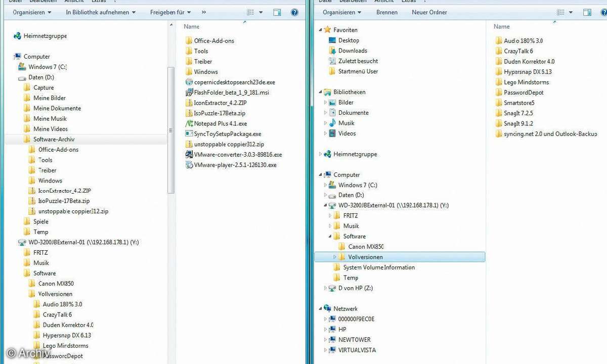Open Organisieren dropdown in right window
607x364 pixels.
(x=342, y=12)
